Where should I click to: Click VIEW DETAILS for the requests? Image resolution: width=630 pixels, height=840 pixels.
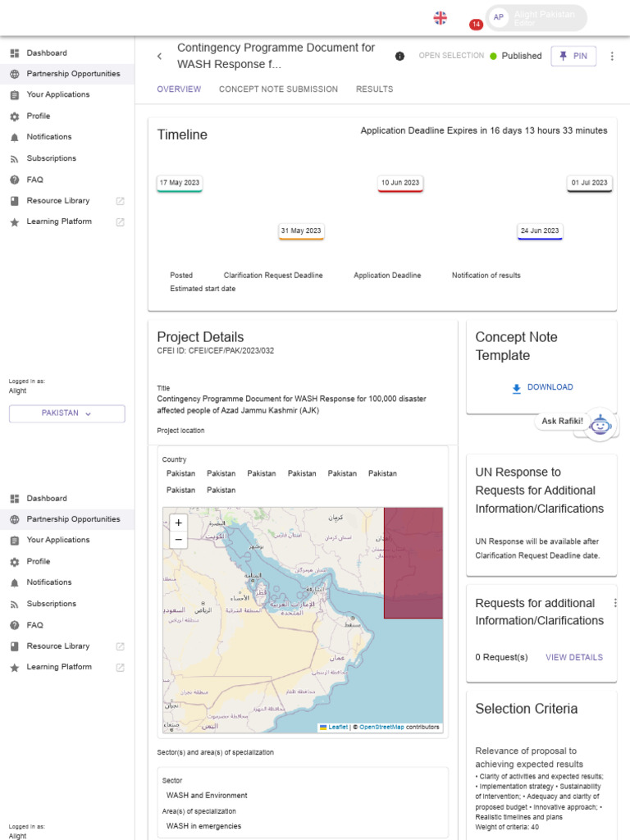click(574, 657)
